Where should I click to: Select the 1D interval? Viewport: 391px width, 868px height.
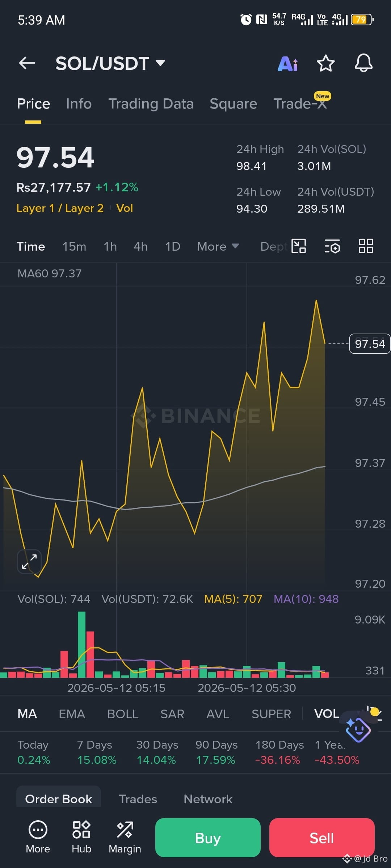[x=173, y=246]
